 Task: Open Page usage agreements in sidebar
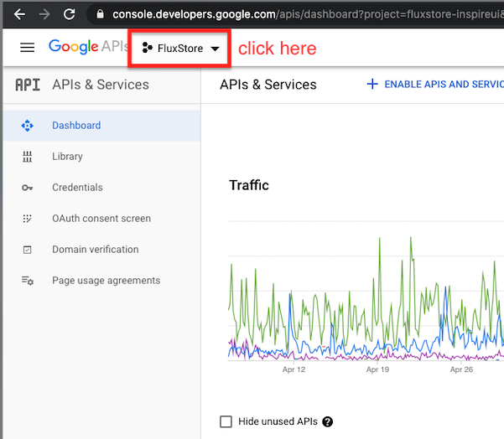101,281
